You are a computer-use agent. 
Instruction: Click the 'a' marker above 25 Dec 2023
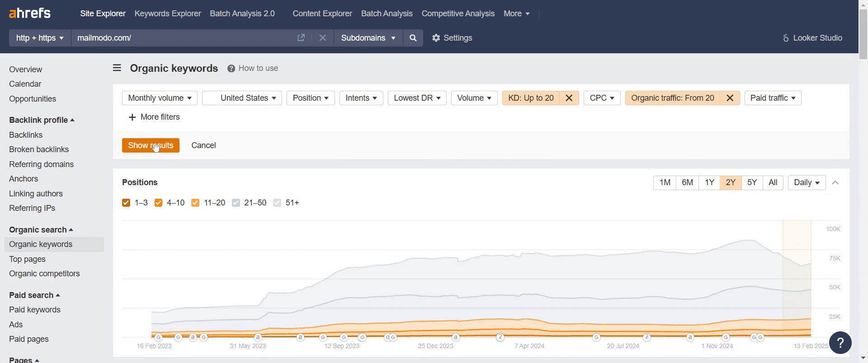click(456, 337)
